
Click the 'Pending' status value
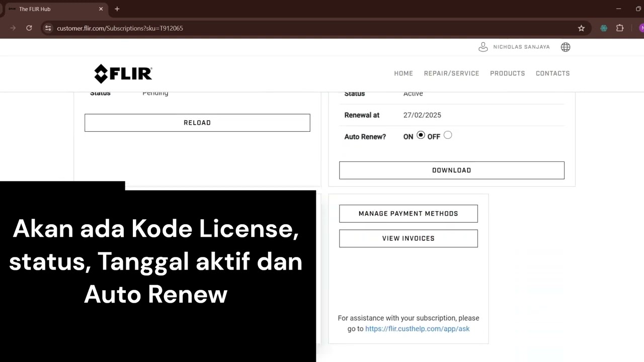pos(155,93)
